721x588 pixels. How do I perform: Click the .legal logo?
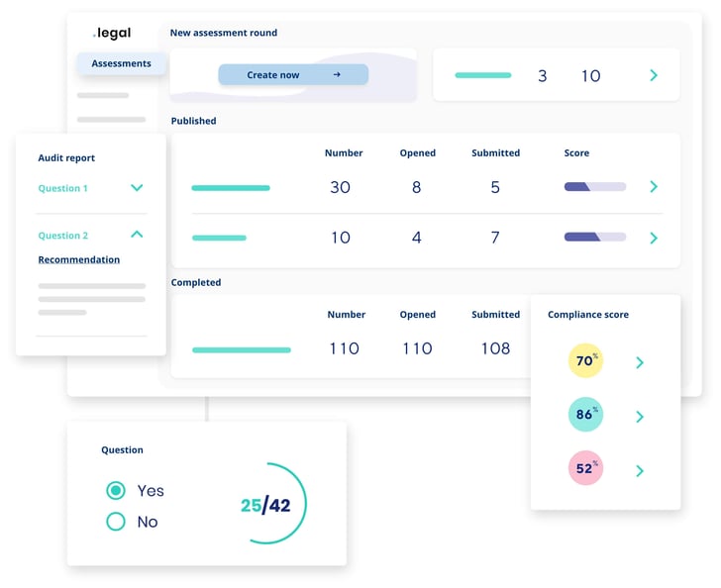click(x=112, y=33)
